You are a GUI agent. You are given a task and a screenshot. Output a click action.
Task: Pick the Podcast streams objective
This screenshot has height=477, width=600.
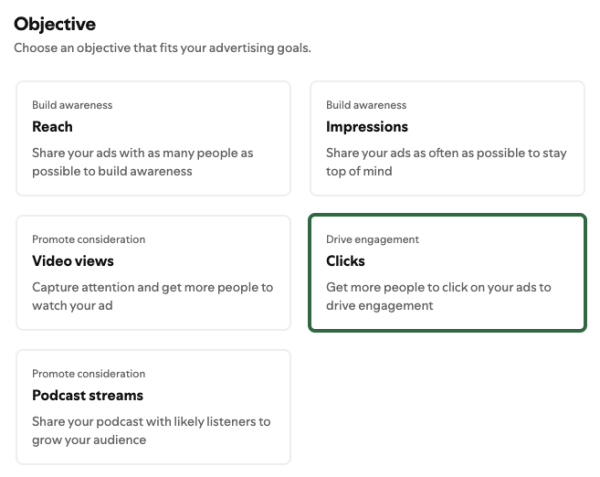click(153, 406)
